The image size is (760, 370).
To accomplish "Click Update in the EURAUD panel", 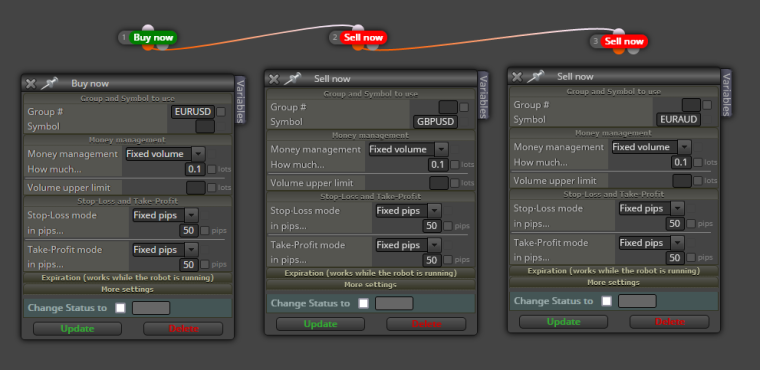I will coord(563,322).
